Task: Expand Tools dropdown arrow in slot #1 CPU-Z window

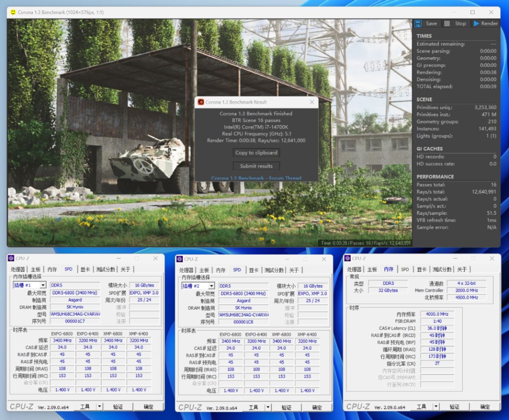Action: pyautogui.click(x=99, y=406)
